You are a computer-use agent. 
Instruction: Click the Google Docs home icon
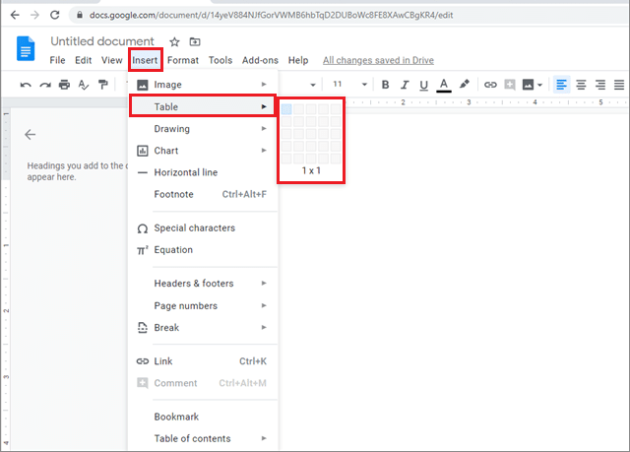(x=27, y=50)
